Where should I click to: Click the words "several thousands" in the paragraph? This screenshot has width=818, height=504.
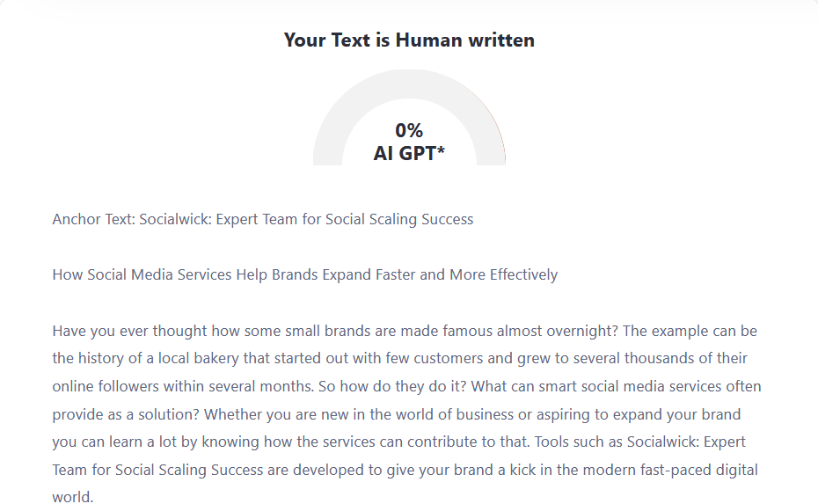pyautogui.click(x=642, y=359)
